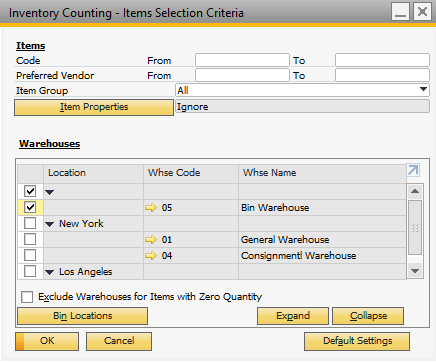Click the Whse Code column header
This screenshot has height=362, width=436.
pos(191,173)
